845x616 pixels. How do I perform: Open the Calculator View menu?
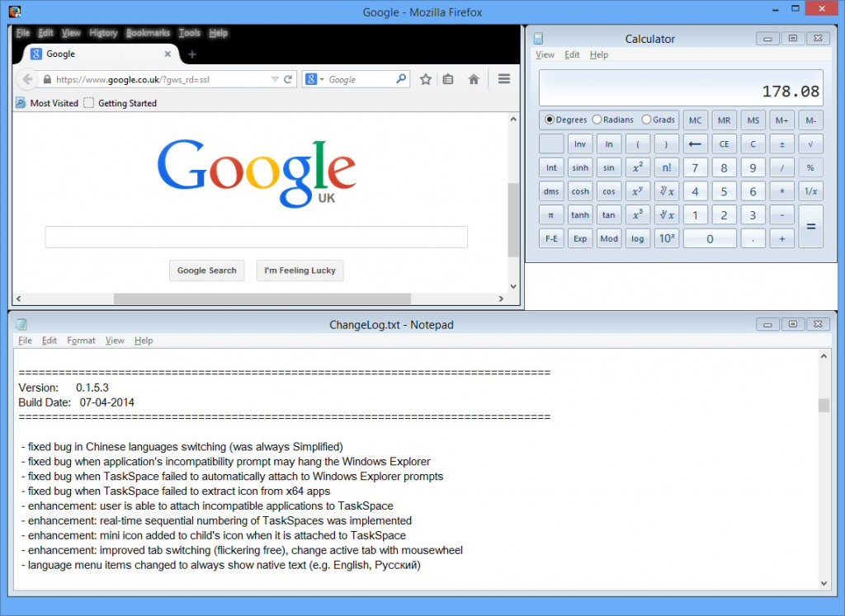pyautogui.click(x=545, y=54)
